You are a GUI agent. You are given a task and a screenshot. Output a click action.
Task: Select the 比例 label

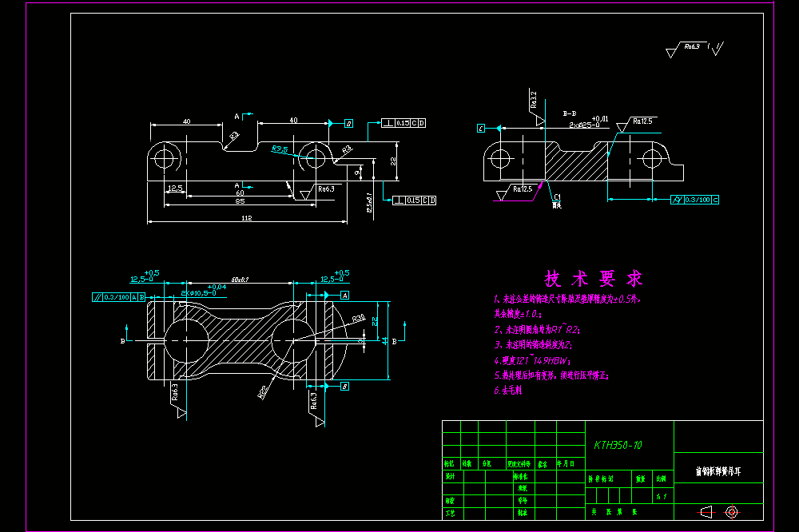[x=661, y=479]
